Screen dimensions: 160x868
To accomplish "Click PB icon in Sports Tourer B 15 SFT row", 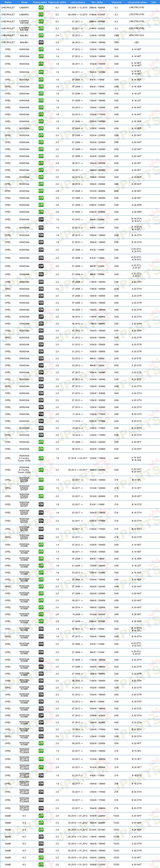I will pos(41,759).
